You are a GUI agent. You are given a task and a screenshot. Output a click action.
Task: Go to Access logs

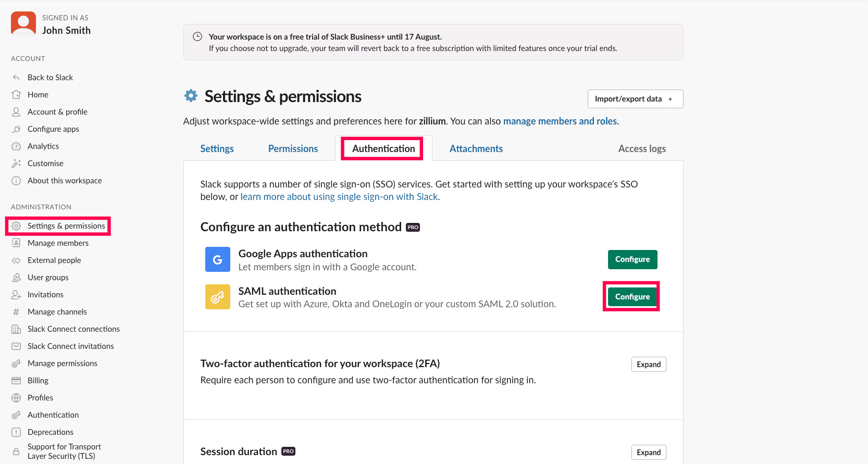pos(641,149)
